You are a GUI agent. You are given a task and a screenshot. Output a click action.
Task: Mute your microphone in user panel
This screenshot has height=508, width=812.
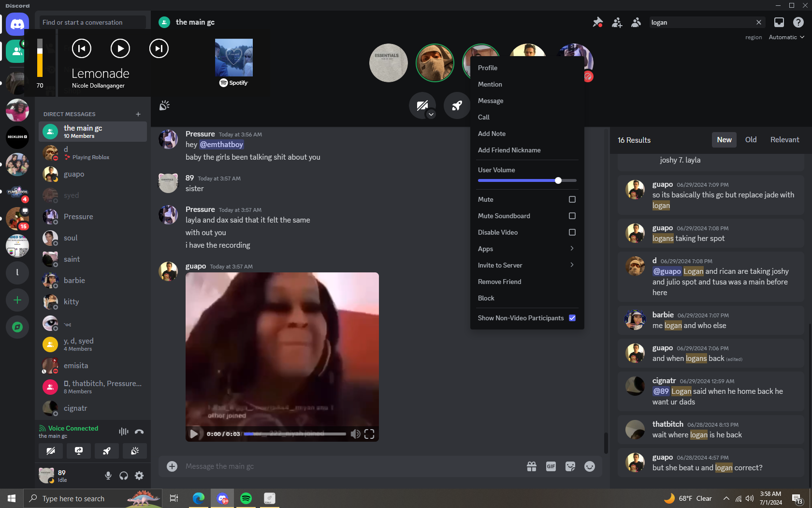(108, 476)
